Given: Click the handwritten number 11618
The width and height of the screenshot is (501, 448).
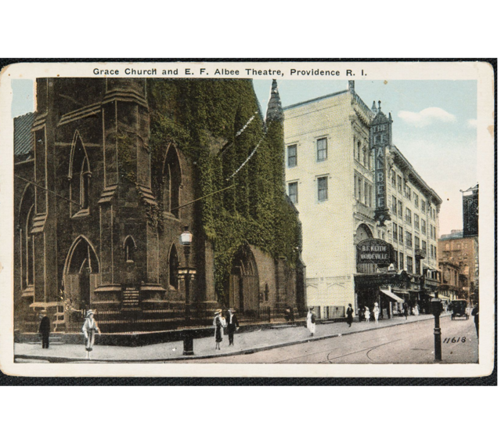Looking at the screenshot, I should click(454, 340).
